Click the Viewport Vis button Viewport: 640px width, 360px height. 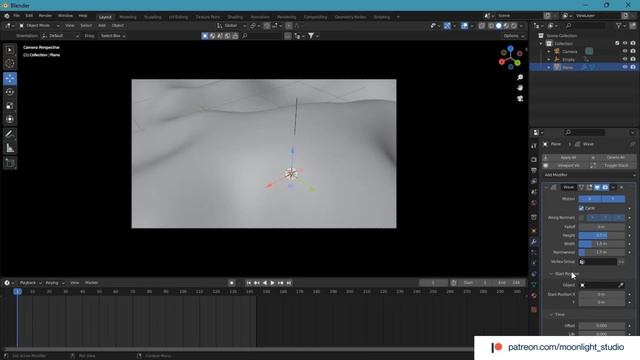pos(566,165)
